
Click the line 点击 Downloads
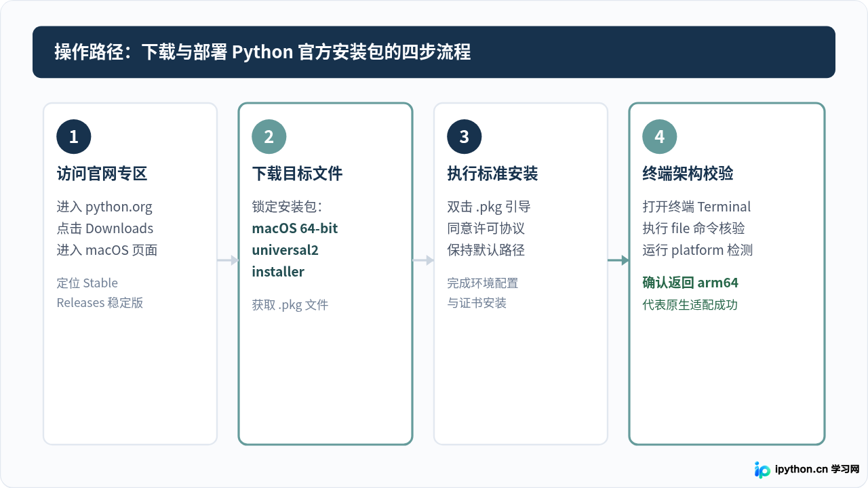click(105, 228)
